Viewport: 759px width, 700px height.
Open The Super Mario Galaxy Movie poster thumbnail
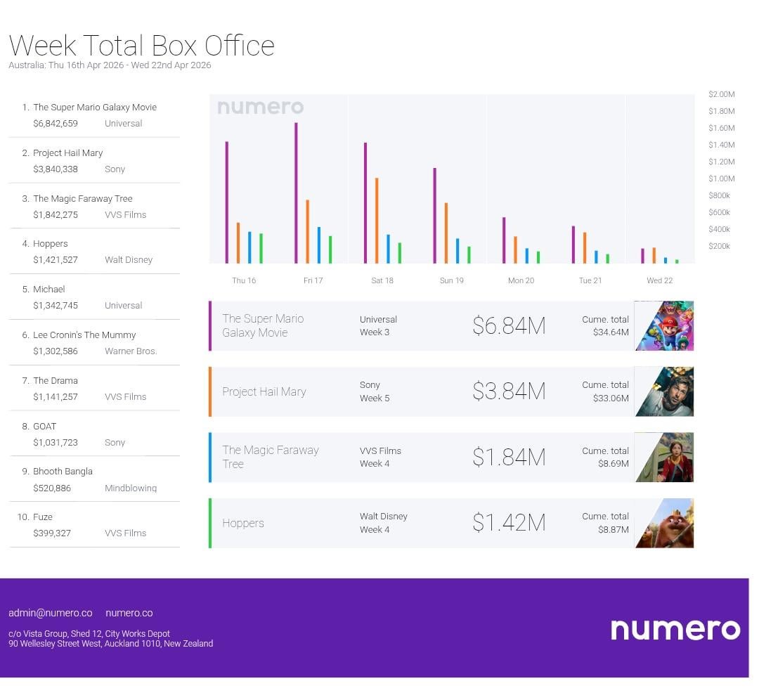pos(664,326)
